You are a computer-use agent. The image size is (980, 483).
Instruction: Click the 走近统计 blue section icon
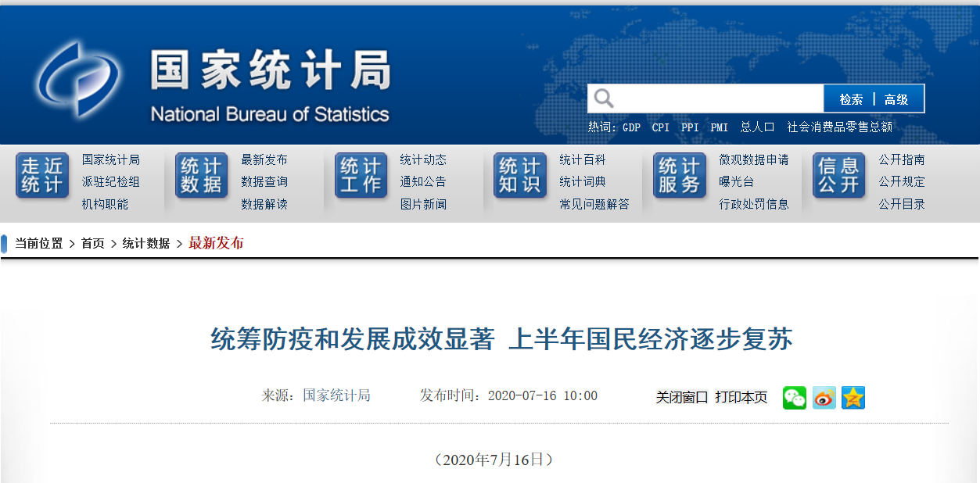point(41,174)
